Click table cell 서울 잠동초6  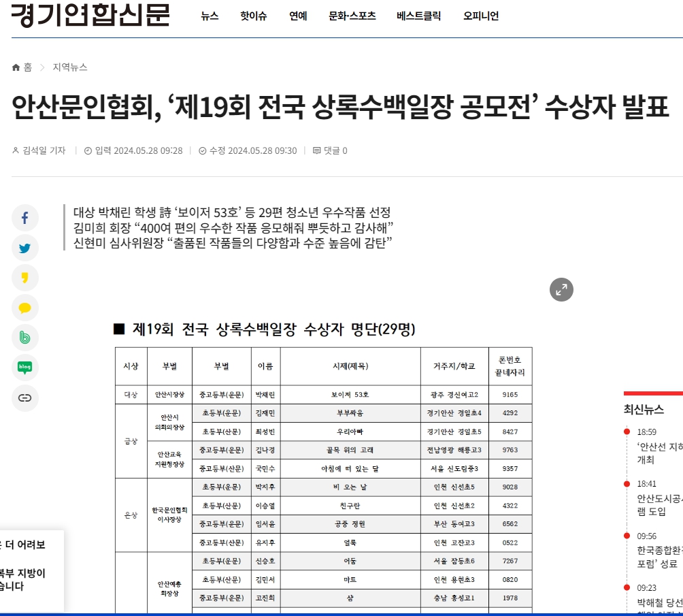point(454,561)
